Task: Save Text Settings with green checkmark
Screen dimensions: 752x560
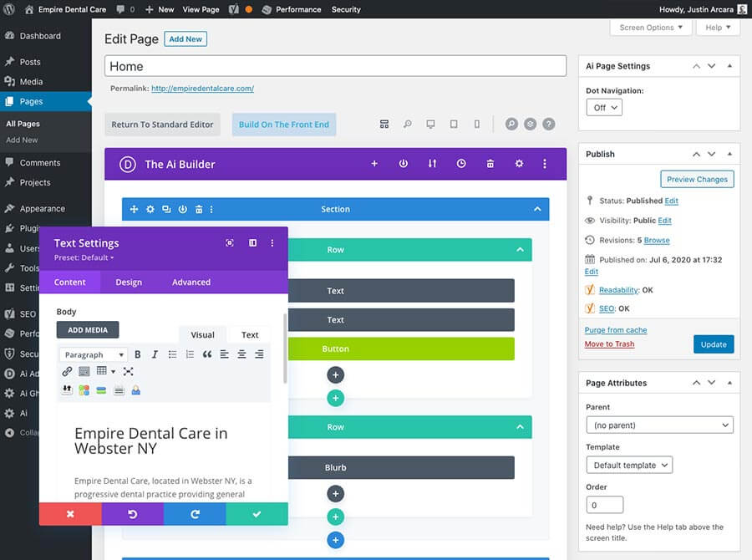Action: 257,514
